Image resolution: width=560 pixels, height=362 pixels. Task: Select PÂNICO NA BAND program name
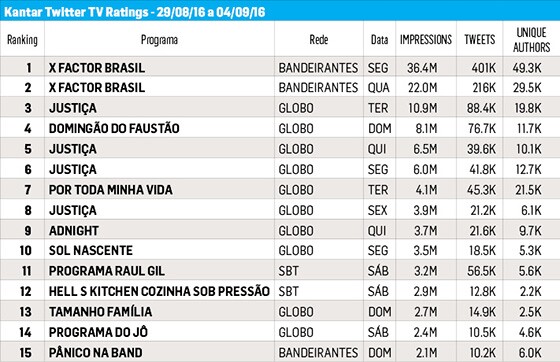pos(95,353)
